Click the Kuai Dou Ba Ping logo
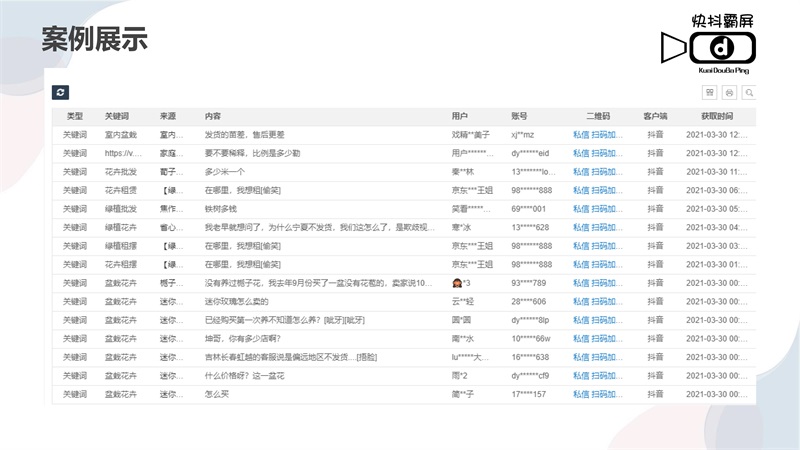The height and width of the screenshot is (450, 800). [x=708, y=44]
